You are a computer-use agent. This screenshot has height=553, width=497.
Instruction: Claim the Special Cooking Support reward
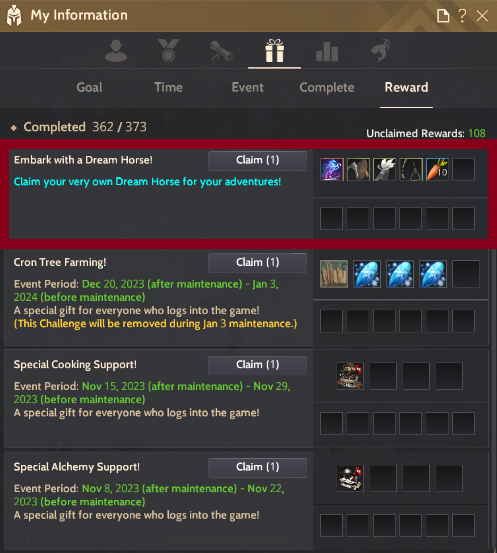[x=257, y=365]
